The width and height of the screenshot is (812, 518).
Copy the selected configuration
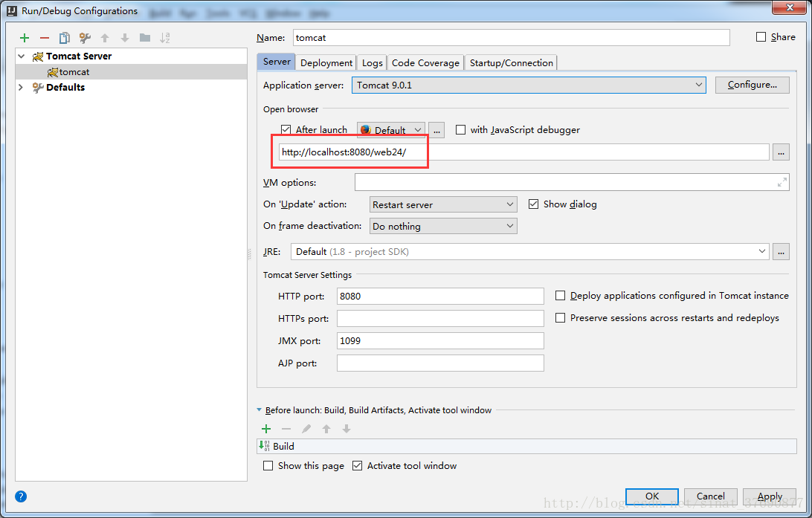(64, 38)
